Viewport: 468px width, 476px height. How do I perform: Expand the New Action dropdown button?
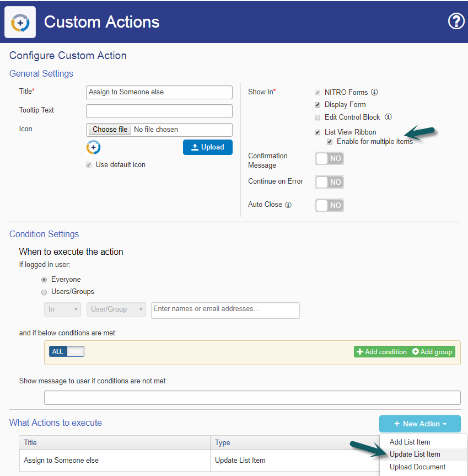tap(420, 424)
